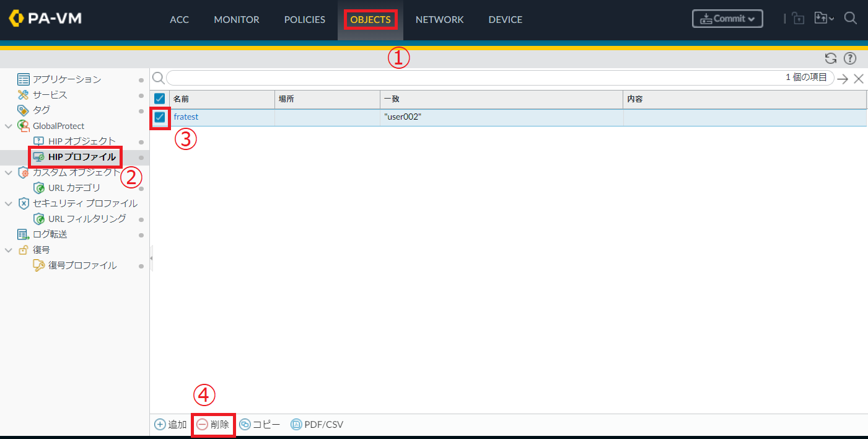Click the HIP オブジェクト icon
This screenshot has width=868, height=439.
tap(39, 141)
